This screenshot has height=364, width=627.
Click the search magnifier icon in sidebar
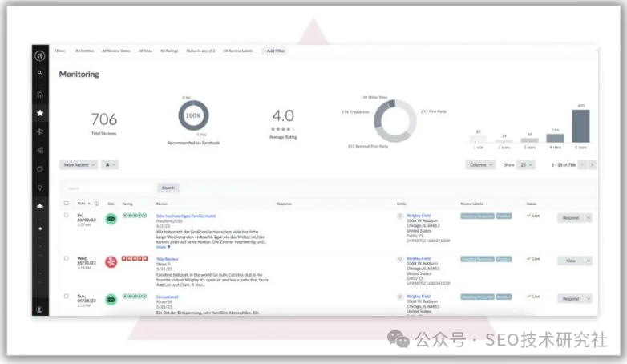coord(39,73)
